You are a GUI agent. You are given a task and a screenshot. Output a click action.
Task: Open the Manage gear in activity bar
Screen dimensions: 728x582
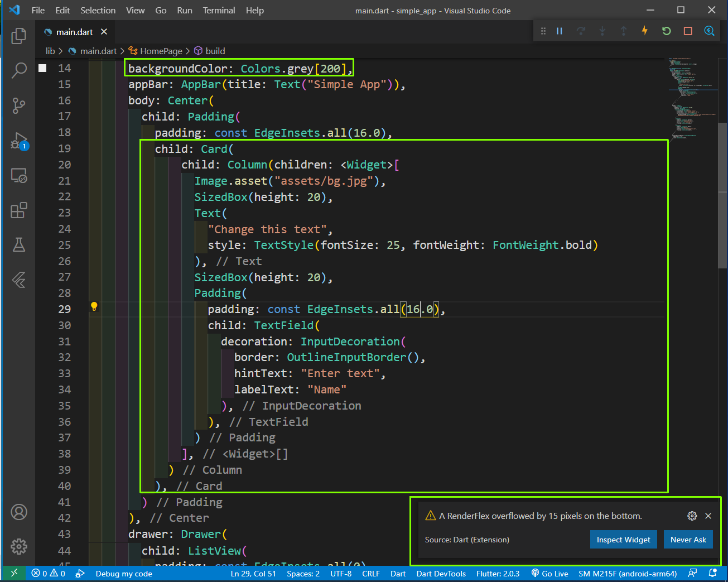(x=19, y=546)
